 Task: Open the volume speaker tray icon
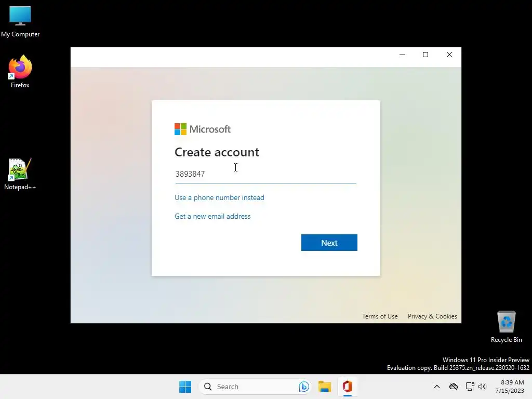pos(482,387)
